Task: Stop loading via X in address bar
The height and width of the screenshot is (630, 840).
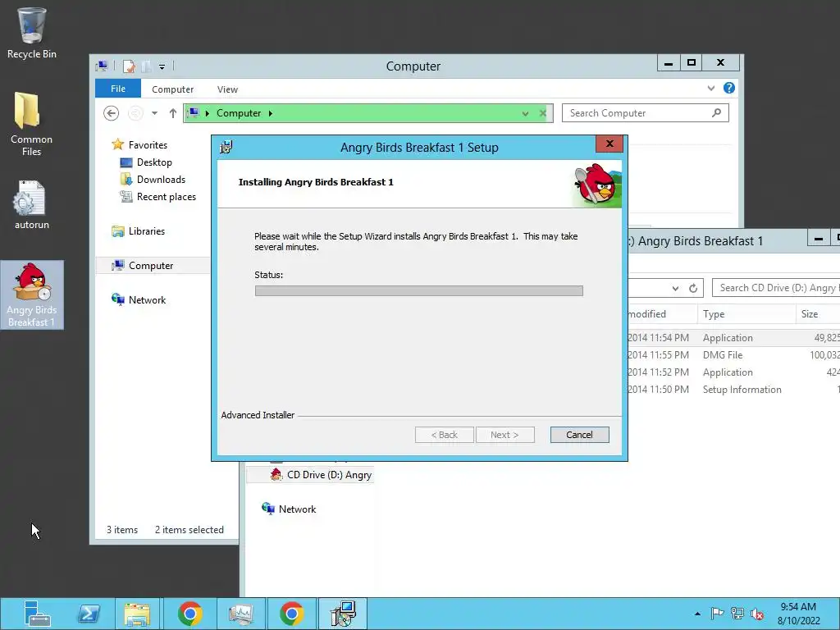Action: click(543, 113)
